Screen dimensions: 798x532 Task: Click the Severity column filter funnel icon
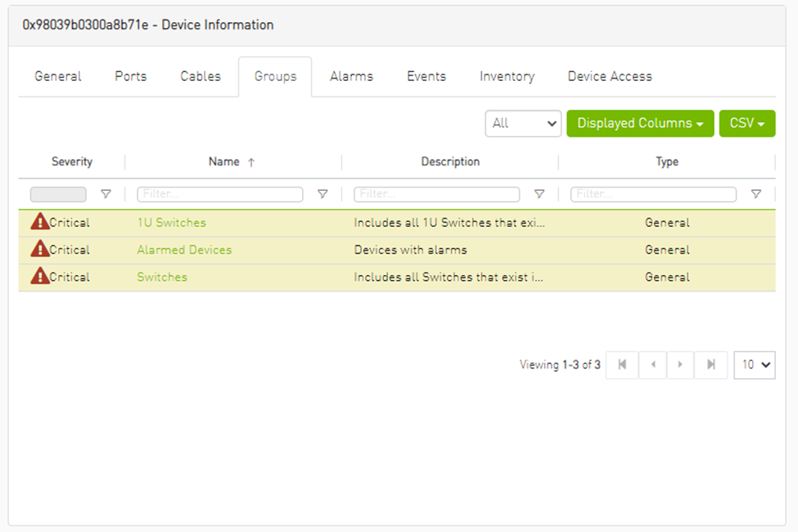106,194
